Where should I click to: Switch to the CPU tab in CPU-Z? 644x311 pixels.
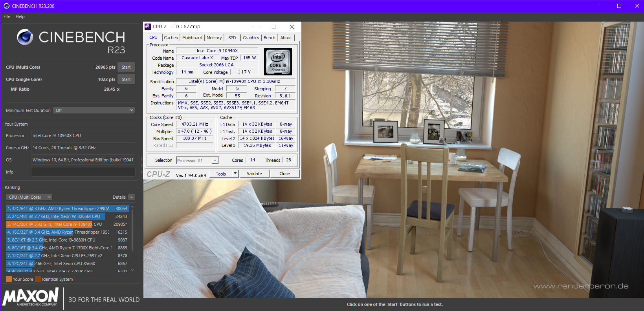pyautogui.click(x=153, y=38)
